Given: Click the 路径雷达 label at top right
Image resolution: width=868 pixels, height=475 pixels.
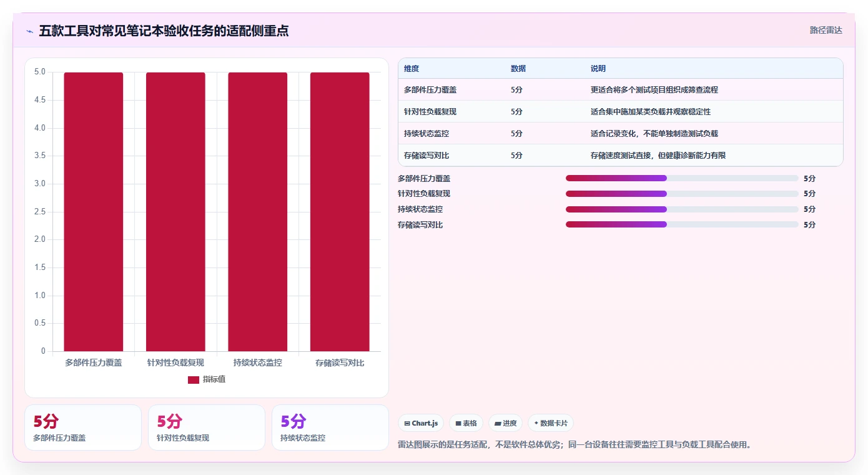Looking at the screenshot, I should [826, 30].
